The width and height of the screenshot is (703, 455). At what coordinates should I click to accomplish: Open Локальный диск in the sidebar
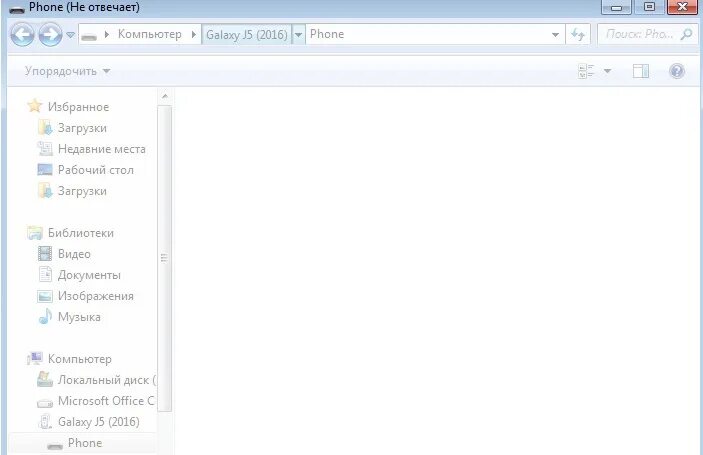point(107,380)
